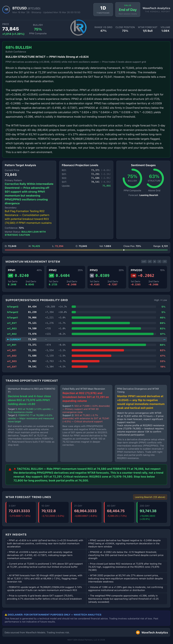The width and height of the screenshot is (173, 644).
Task: Open the 10-DAY WTAR forecast card
Action: click(x=53, y=512)
